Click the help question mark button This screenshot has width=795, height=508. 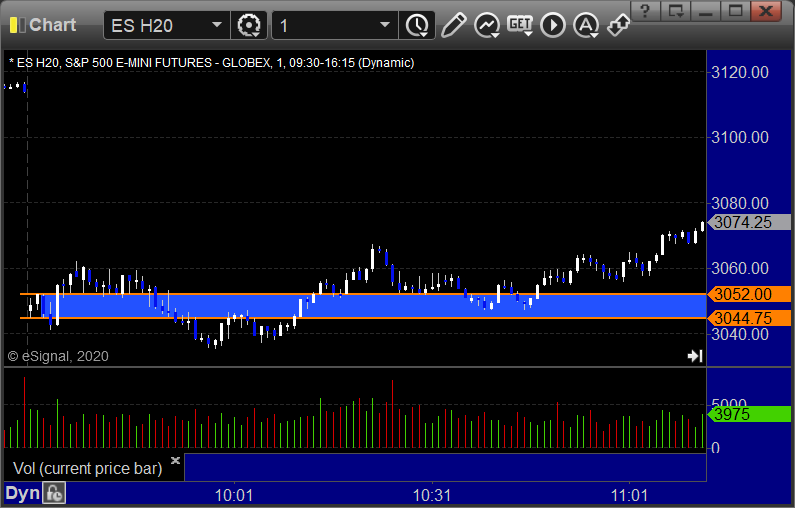(x=645, y=10)
